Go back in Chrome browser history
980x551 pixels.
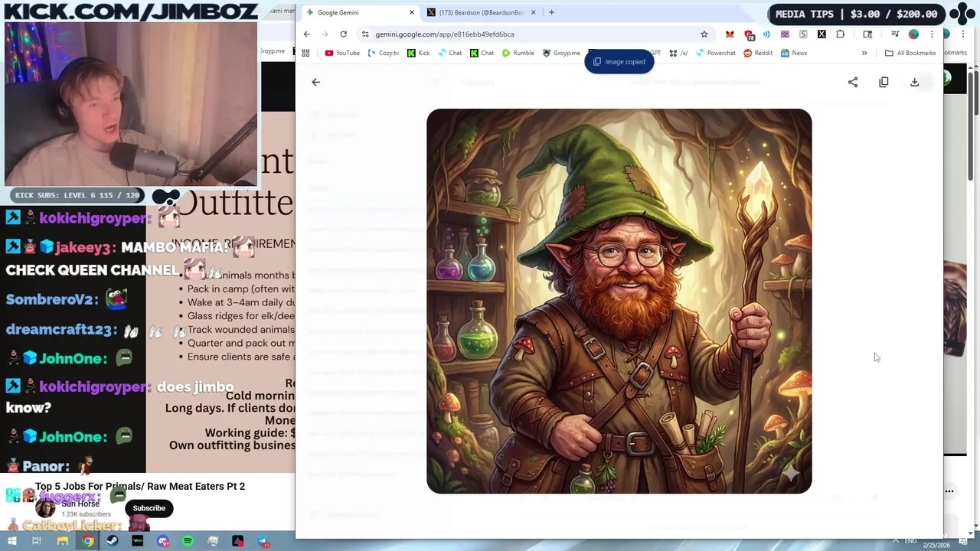pyautogui.click(x=307, y=34)
